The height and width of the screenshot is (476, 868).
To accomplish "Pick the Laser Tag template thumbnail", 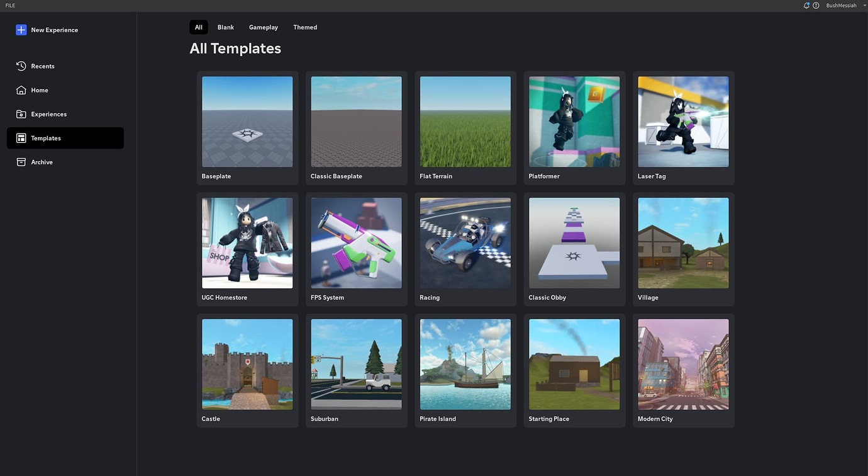I will 683,122.
